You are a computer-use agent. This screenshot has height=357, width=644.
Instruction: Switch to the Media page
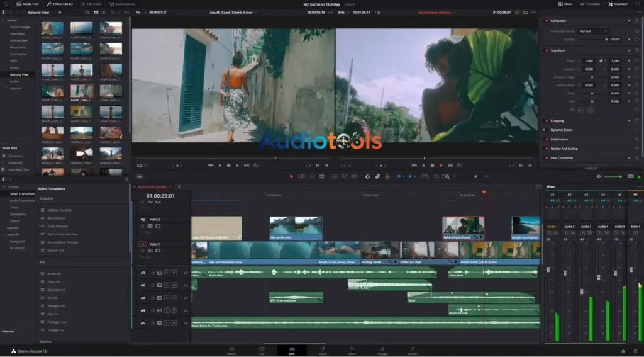click(x=231, y=351)
